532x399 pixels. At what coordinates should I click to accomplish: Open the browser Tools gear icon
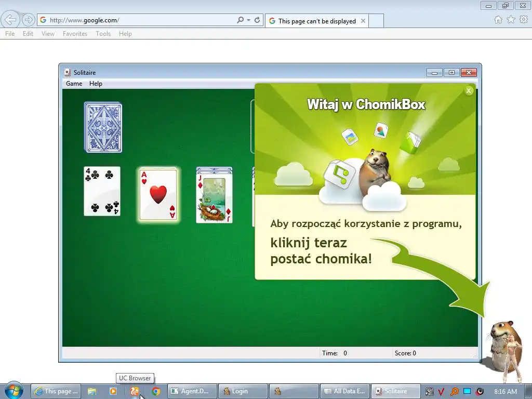524,20
